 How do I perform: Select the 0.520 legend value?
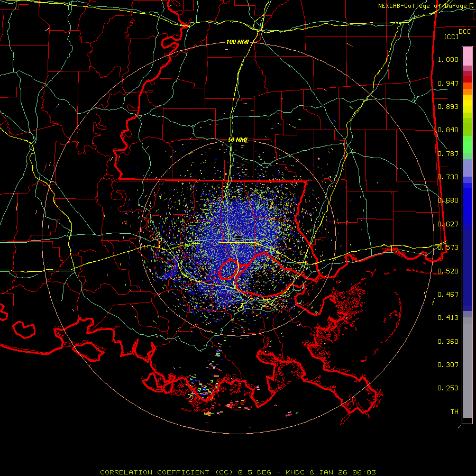click(x=448, y=271)
